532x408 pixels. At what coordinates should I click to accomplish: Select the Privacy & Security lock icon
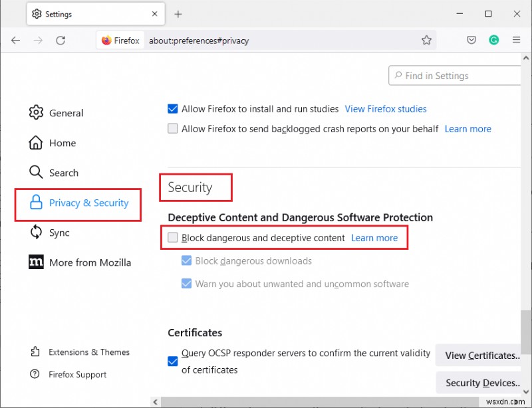tap(37, 202)
